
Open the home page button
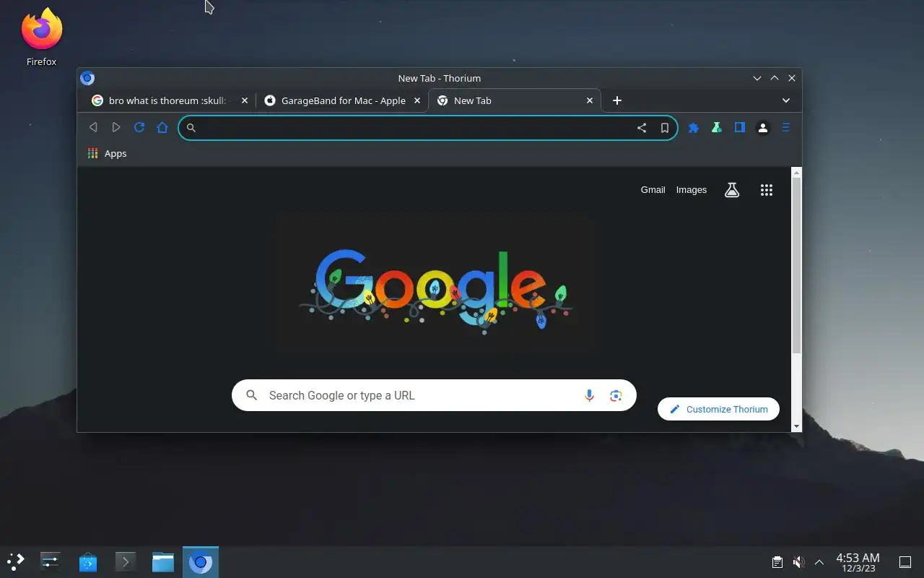coord(162,128)
